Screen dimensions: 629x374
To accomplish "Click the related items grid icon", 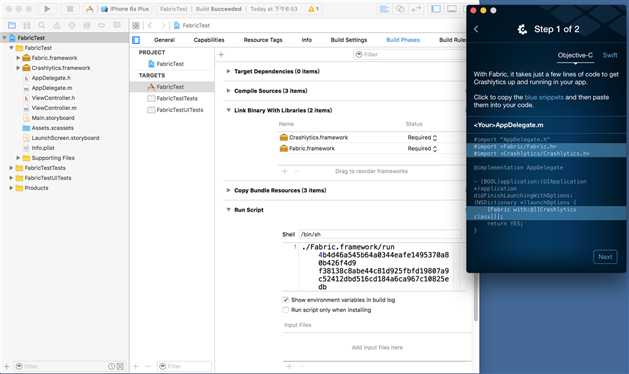I will point(136,25).
